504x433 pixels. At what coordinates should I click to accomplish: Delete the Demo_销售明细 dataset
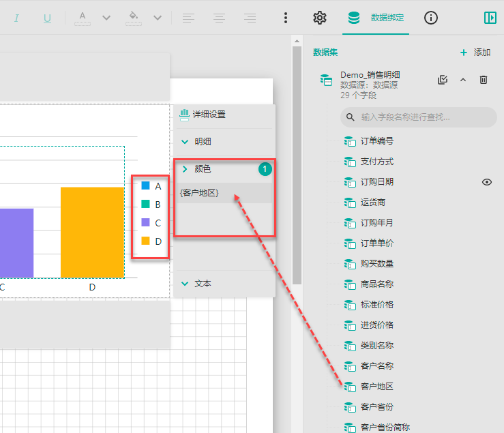pyautogui.click(x=484, y=80)
